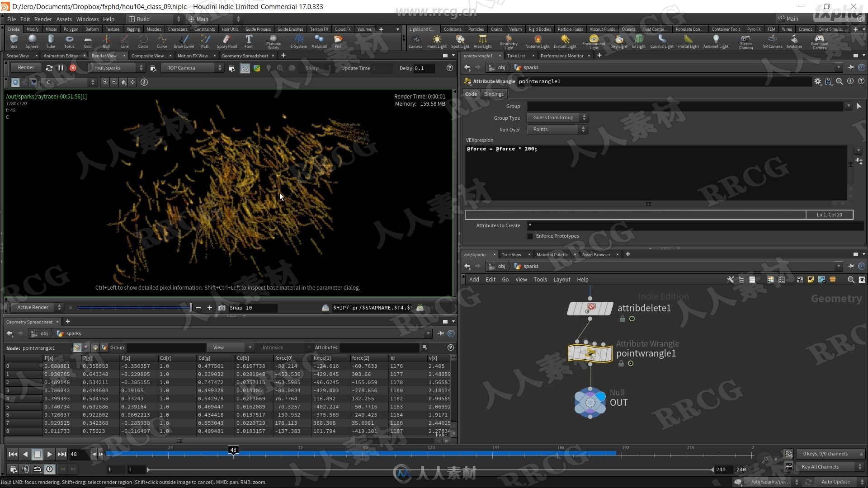Select the attribdelete1 node icon
The image size is (868, 488).
590,307
